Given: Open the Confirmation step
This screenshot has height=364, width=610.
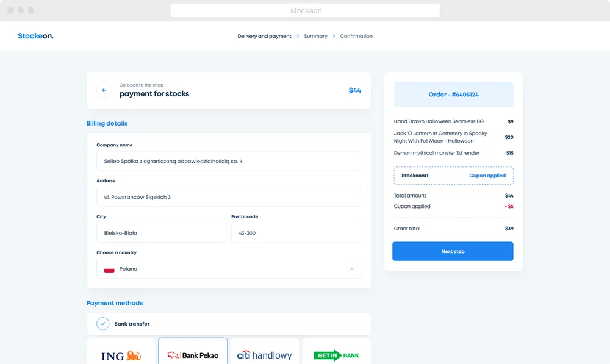Looking at the screenshot, I should pyautogui.click(x=356, y=36).
